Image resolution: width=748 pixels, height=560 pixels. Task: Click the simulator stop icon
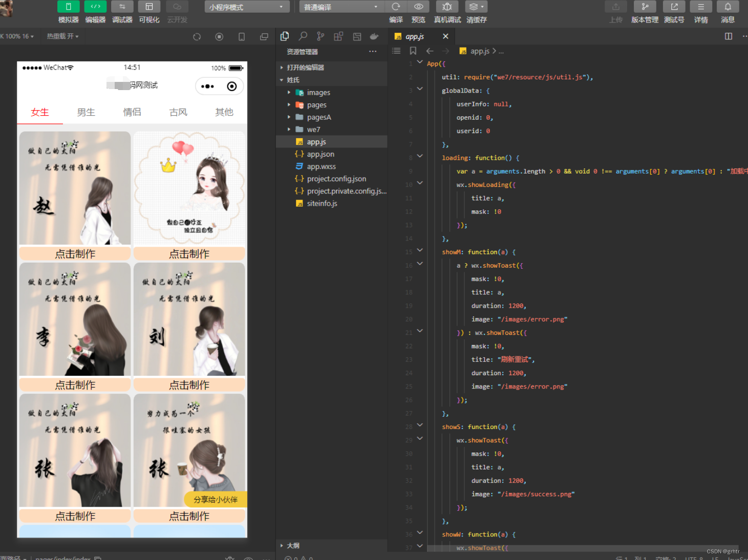click(x=219, y=37)
